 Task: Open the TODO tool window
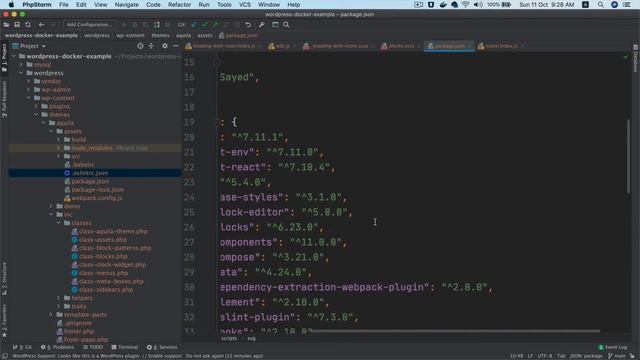[93, 347]
